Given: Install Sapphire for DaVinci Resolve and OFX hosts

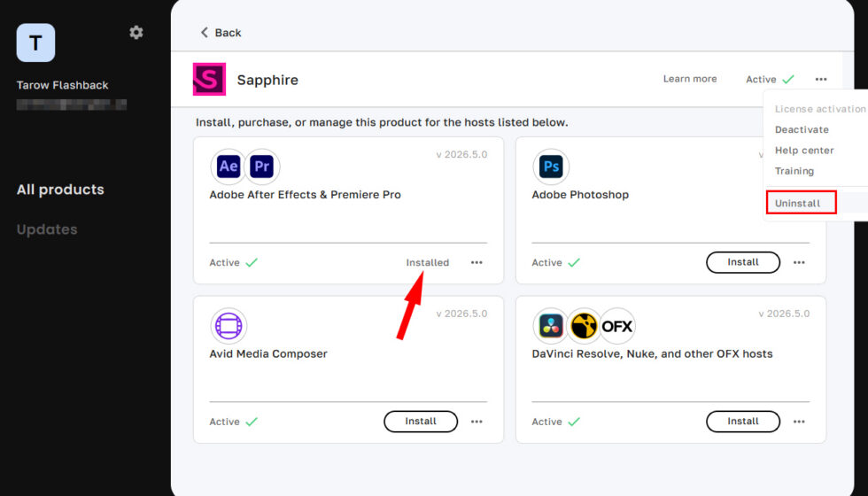Looking at the screenshot, I should (x=743, y=422).
